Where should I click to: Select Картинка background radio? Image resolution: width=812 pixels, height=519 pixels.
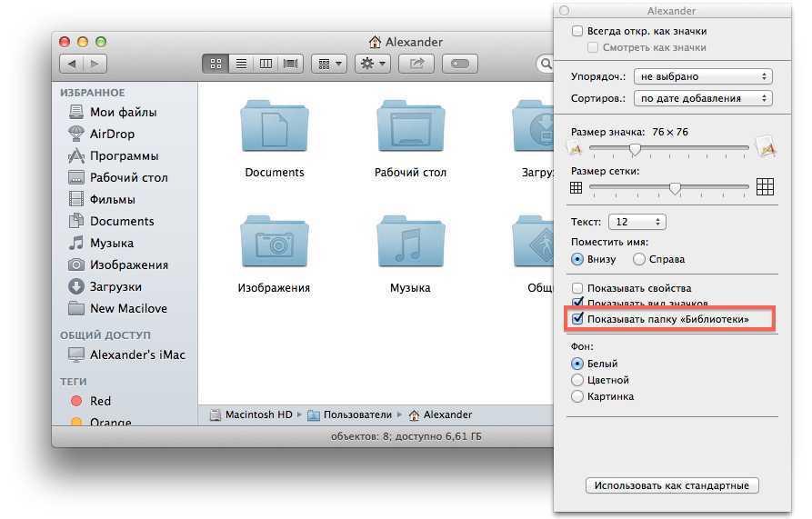coord(576,397)
